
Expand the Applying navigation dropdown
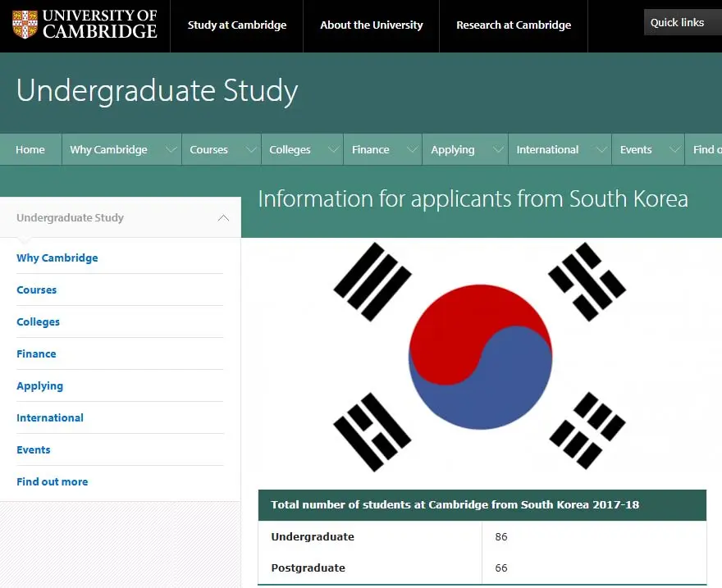click(x=499, y=149)
